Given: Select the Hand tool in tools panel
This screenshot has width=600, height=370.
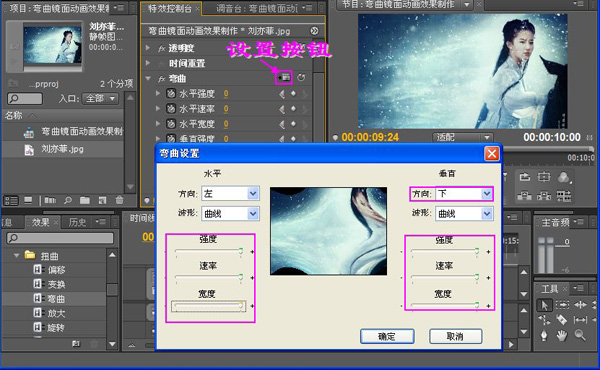Looking at the screenshot, I should tap(562, 336).
